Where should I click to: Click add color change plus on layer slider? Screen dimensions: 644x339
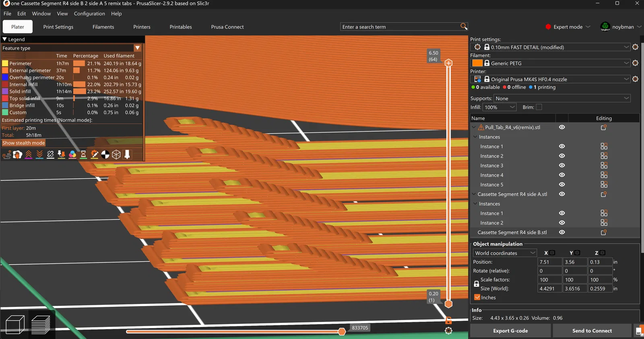coord(448,63)
